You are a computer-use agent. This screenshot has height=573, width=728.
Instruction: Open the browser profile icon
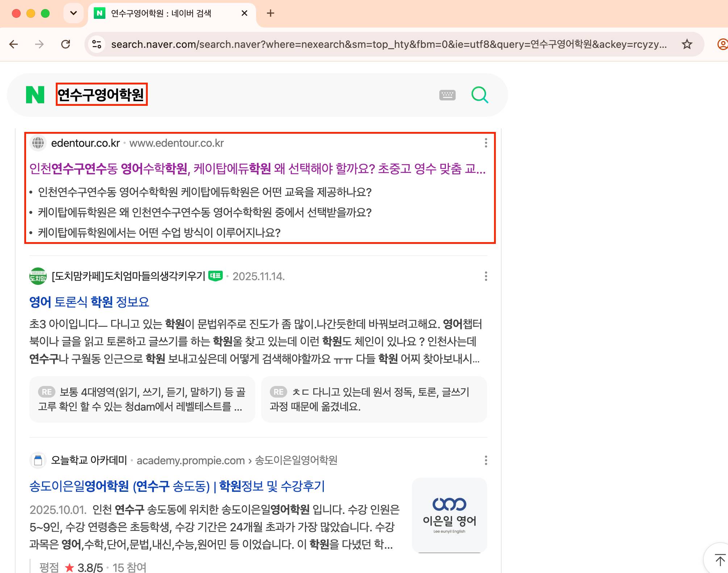coord(722,44)
